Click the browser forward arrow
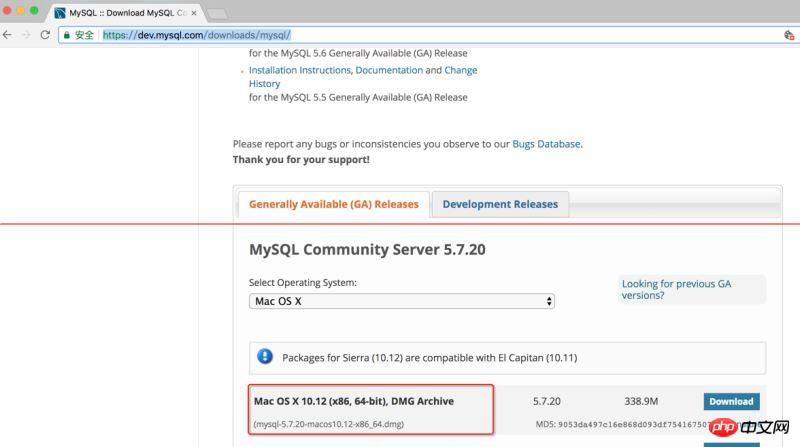This screenshot has height=447, width=800. (26, 35)
